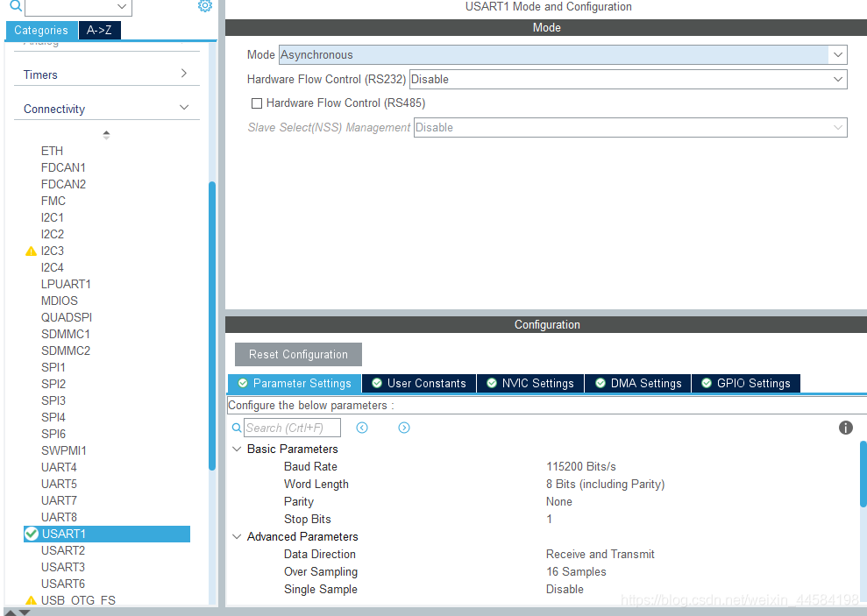Enable Hardware Flow Control (RS485) checkbox
The height and width of the screenshot is (616, 867).
[257, 103]
